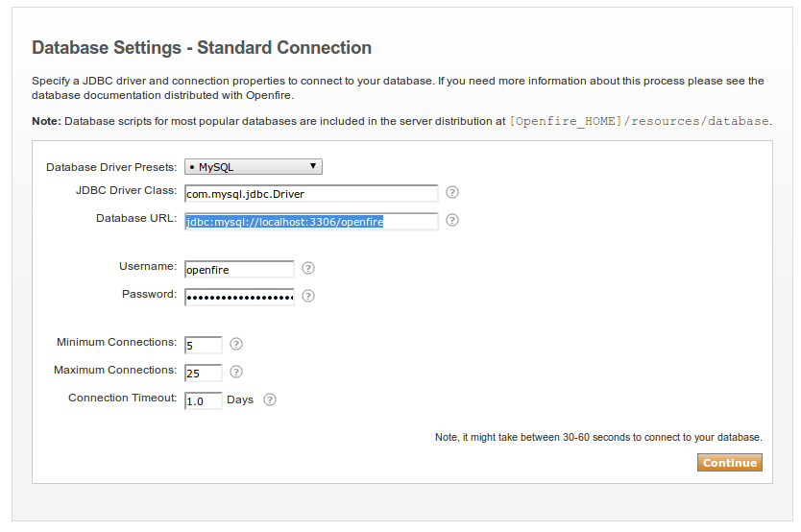Click the Maximum Connections field
Screen dimensions: 801x532
pos(204,374)
